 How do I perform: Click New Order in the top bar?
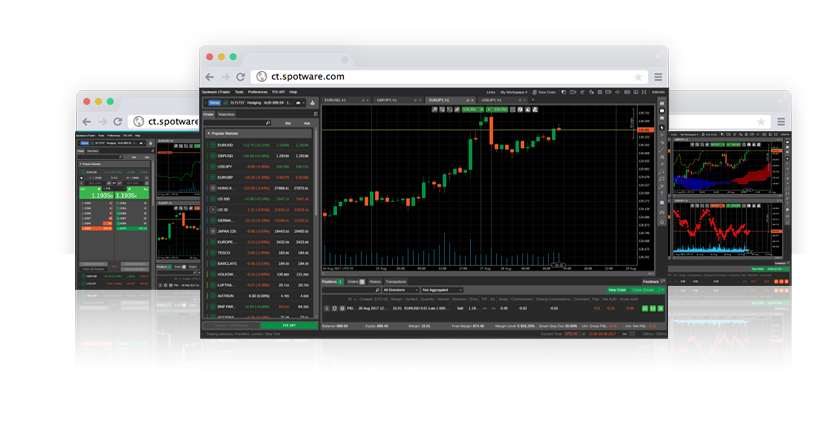[x=545, y=92]
